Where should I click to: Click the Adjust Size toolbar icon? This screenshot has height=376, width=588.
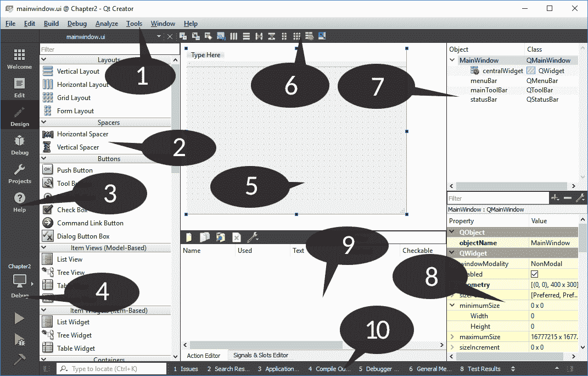pyautogui.click(x=322, y=36)
